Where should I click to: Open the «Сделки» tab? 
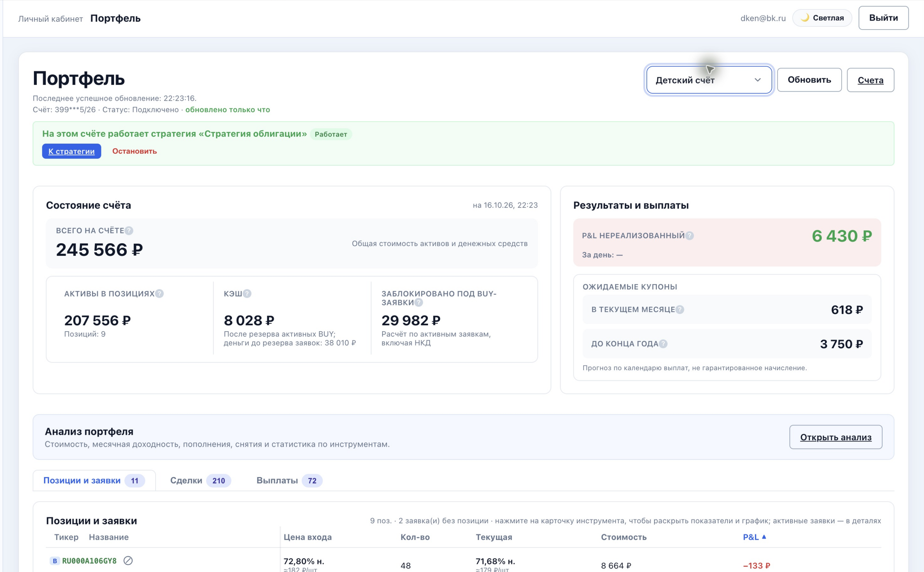point(201,480)
